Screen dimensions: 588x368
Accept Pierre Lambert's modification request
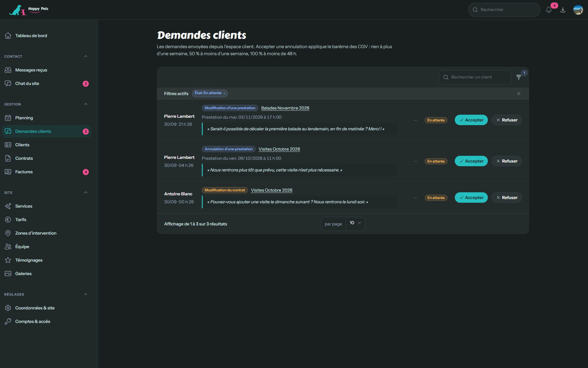[471, 120]
